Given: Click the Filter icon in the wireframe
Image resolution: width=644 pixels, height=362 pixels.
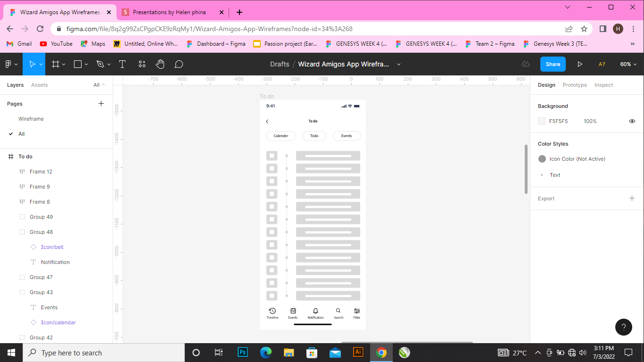Looking at the screenshot, I should [x=357, y=311].
